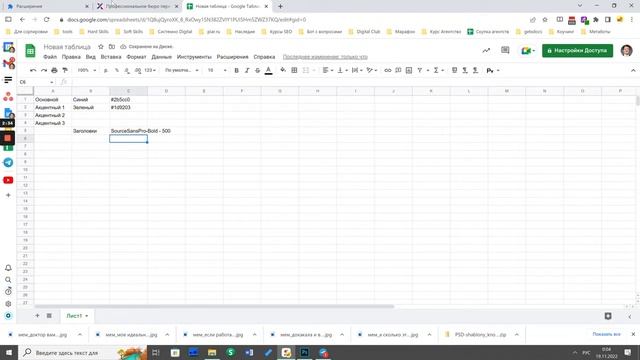Apply italic formatting

click(247, 70)
